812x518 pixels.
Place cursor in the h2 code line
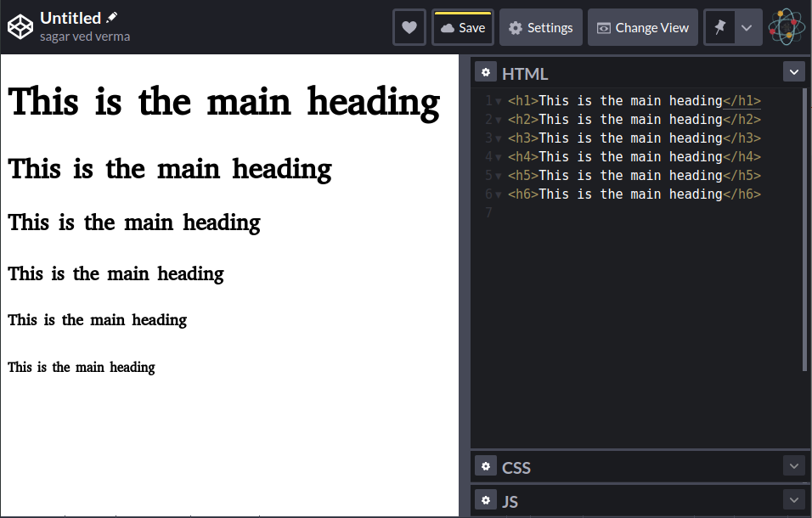click(x=634, y=119)
